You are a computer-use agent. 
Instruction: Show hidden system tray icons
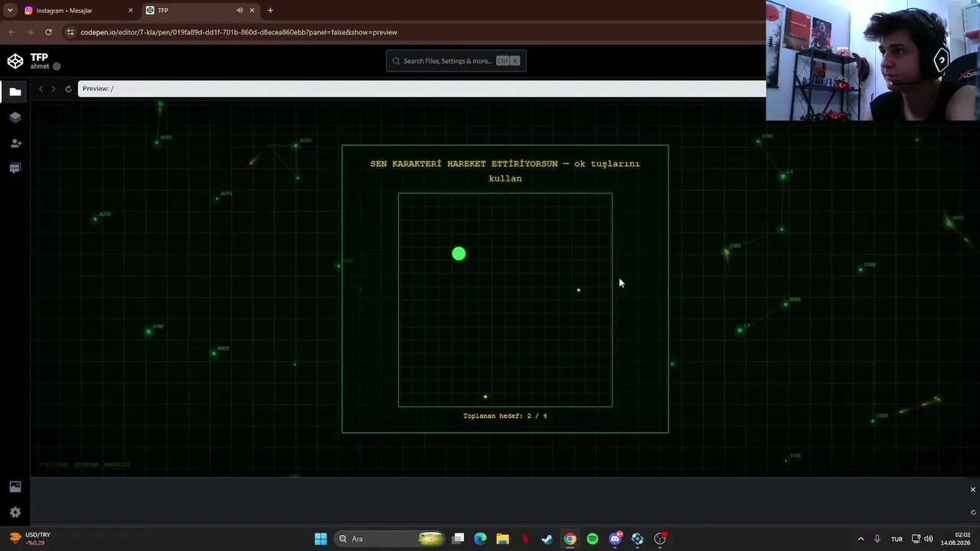pyautogui.click(x=861, y=539)
